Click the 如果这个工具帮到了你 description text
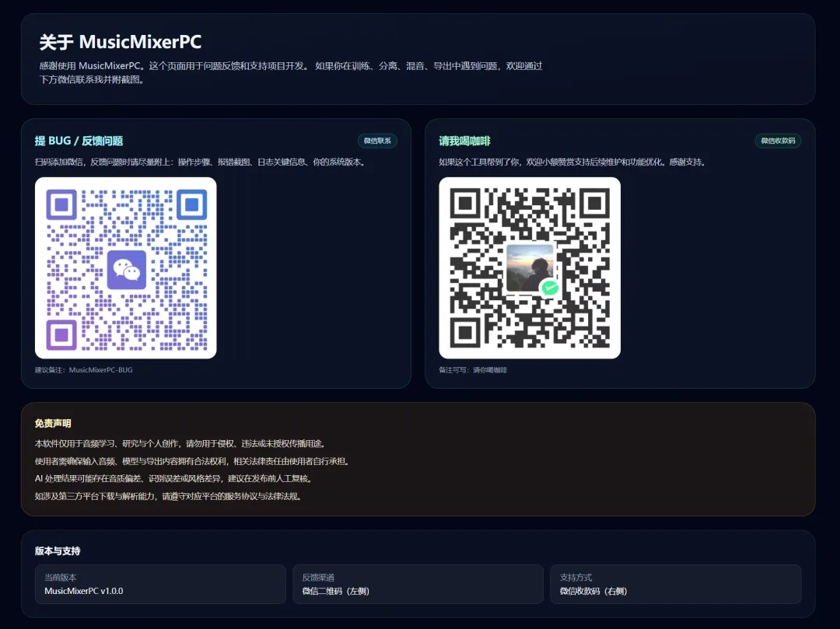Image resolution: width=840 pixels, height=629 pixels. [x=572, y=162]
